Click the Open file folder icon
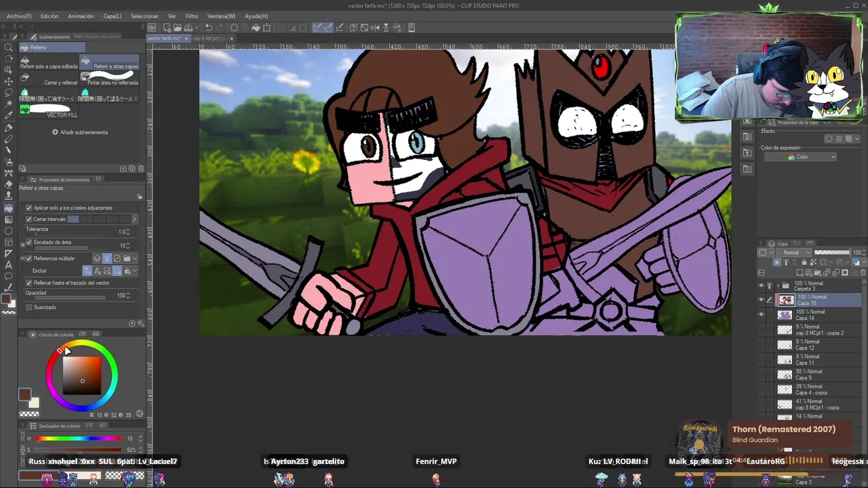 [x=176, y=28]
